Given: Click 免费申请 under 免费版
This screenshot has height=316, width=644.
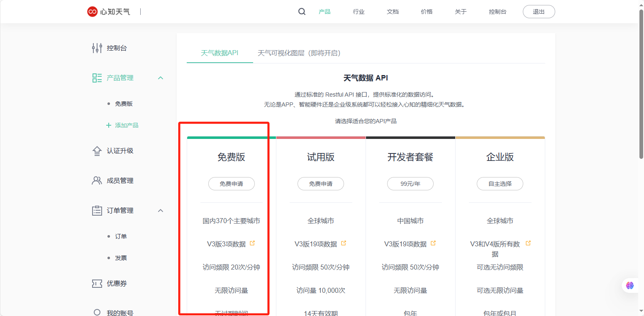Looking at the screenshot, I should pos(232,184).
